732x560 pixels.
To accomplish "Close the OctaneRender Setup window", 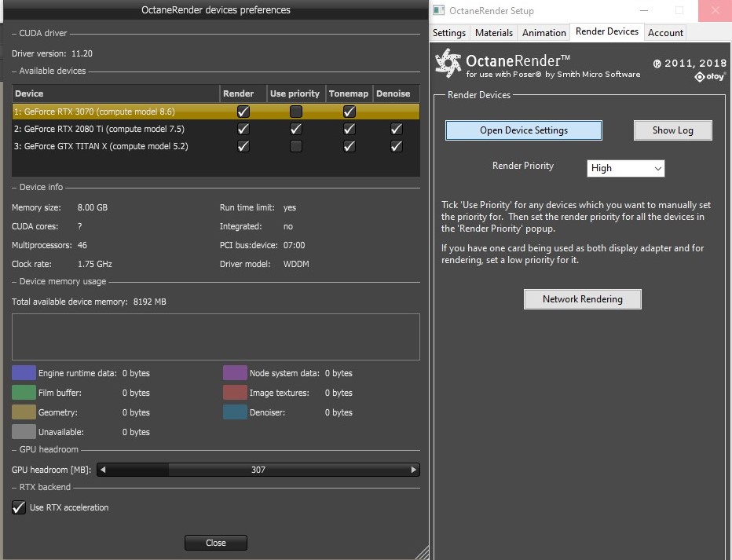I will (x=716, y=10).
